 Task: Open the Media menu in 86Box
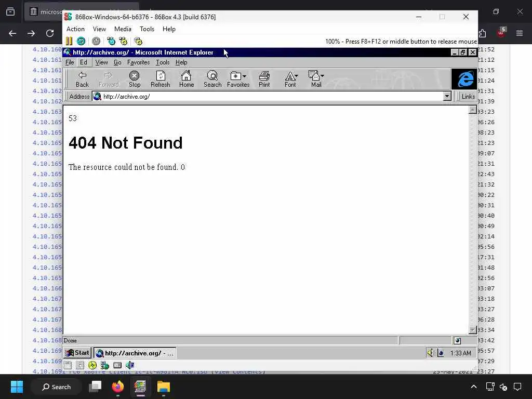tap(123, 29)
